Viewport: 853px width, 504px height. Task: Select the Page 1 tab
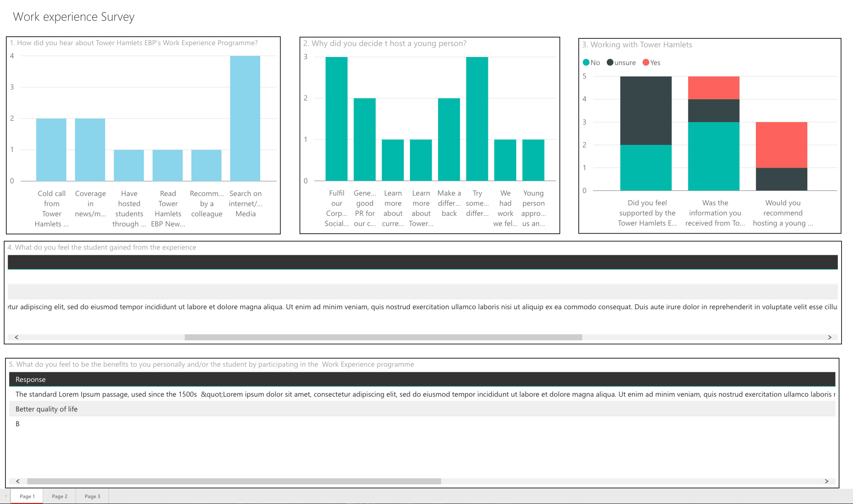pos(27,496)
